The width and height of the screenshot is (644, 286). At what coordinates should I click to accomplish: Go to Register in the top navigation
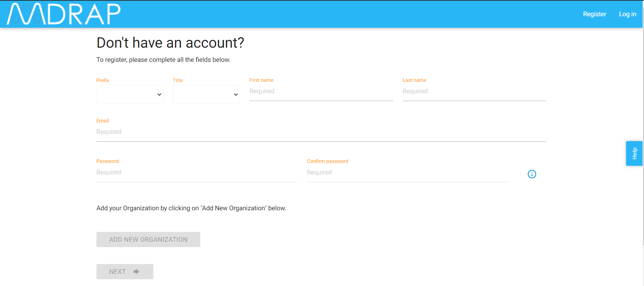tap(594, 14)
